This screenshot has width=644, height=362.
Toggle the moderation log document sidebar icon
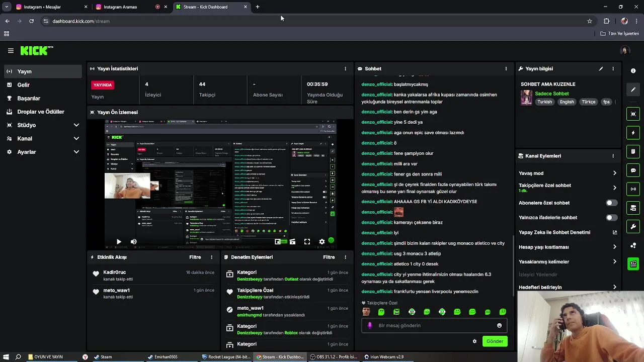pos(633,151)
